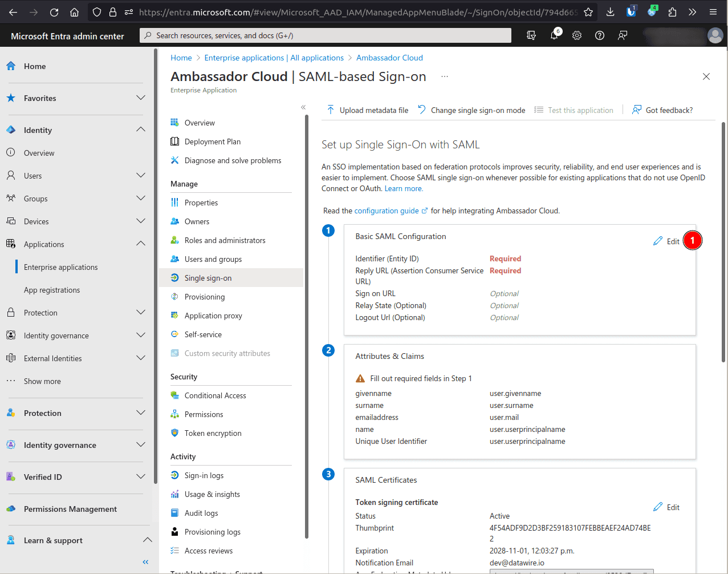The width and height of the screenshot is (728, 574).
Task: Open Entra portal settings gear
Action: tap(577, 35)
